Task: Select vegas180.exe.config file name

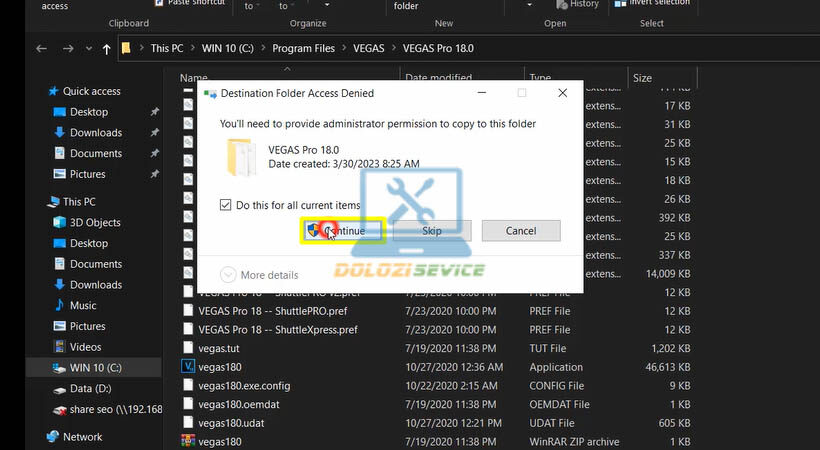Action: point(244,386)
